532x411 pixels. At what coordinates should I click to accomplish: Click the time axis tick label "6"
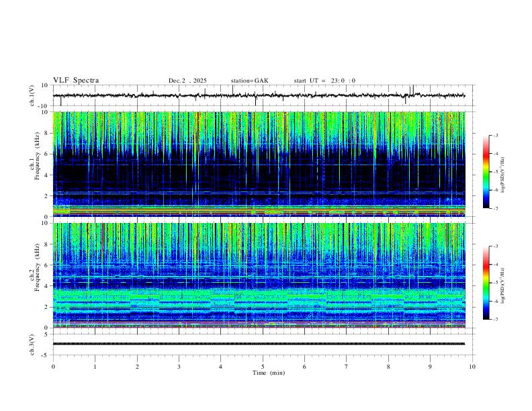click(305, 367)
